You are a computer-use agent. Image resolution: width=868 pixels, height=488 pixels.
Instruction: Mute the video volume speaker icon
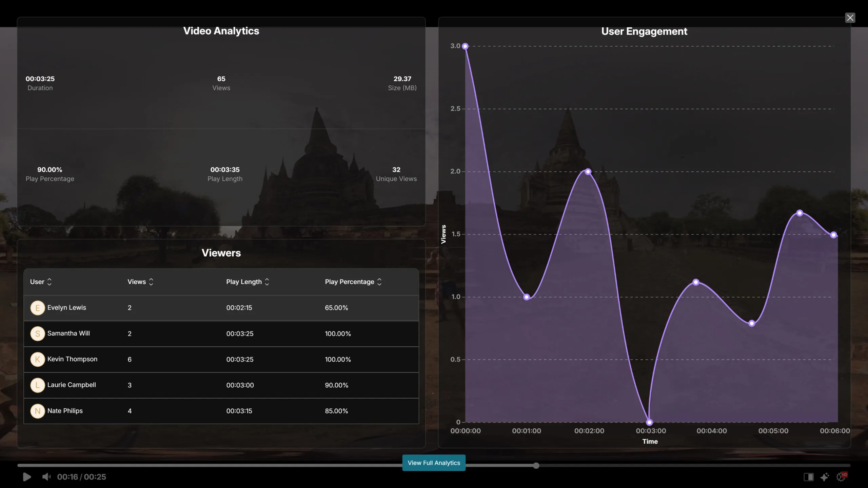(46, 477)
